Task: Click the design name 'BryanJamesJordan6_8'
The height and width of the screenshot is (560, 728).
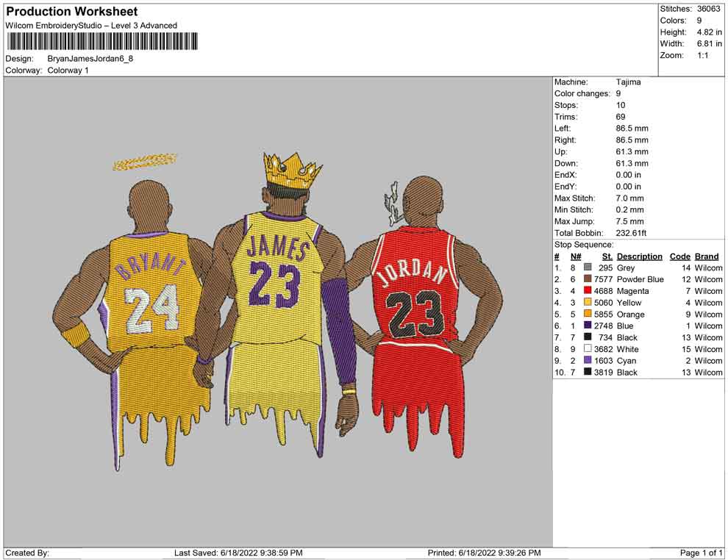Action: pos(90,59)
